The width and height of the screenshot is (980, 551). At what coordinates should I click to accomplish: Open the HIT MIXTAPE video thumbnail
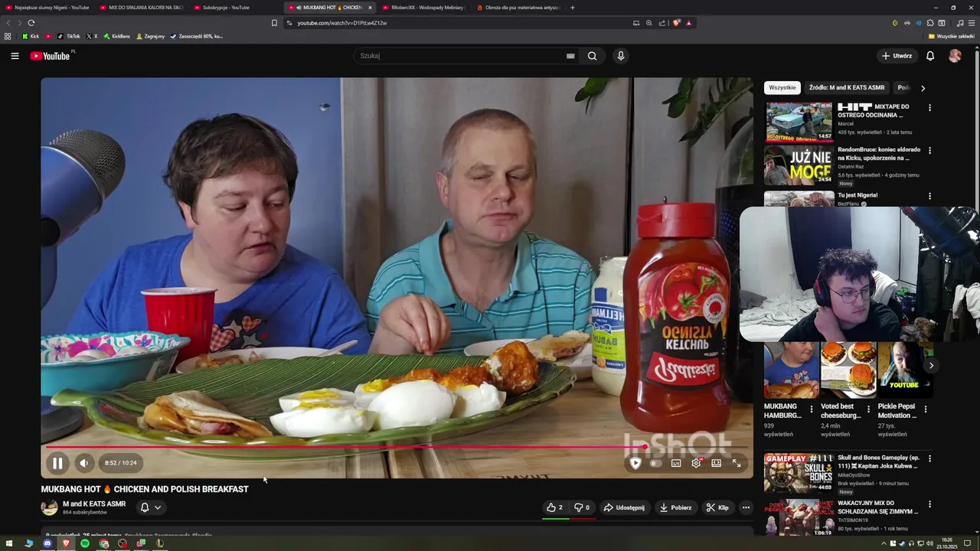click(x=799, y=122)
